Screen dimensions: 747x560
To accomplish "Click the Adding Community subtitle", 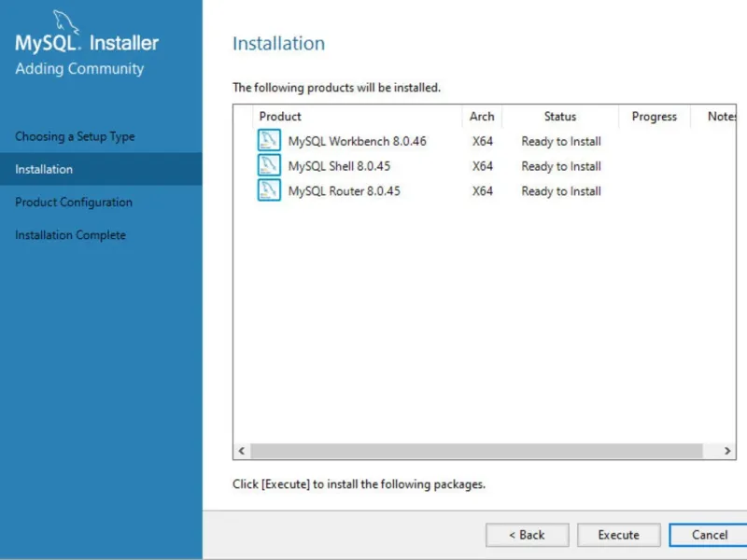I will coord(79,68).
